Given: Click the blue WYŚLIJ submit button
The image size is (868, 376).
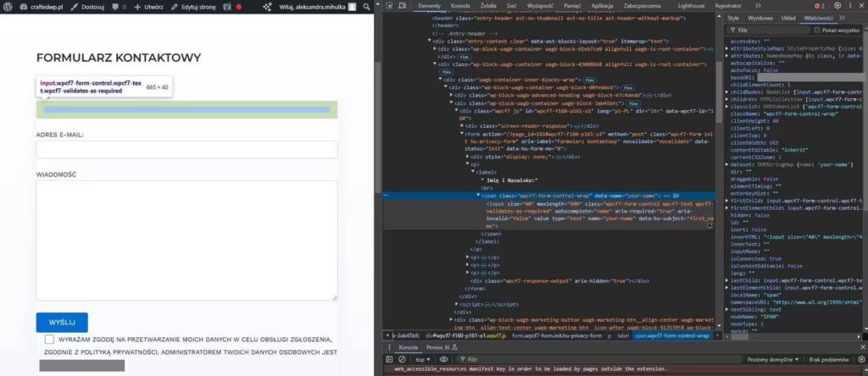Looking at the screenshot, I should tap(62, 323).
